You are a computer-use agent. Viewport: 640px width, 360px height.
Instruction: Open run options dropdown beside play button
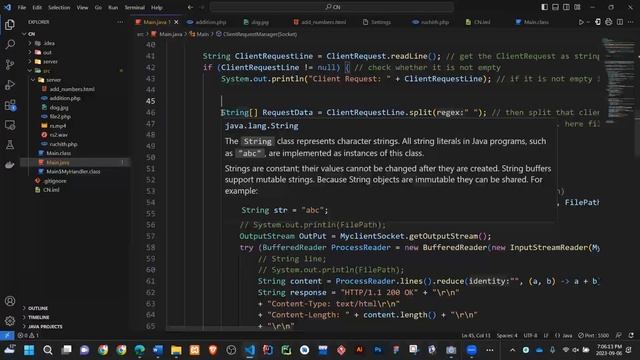pos(588,22)
